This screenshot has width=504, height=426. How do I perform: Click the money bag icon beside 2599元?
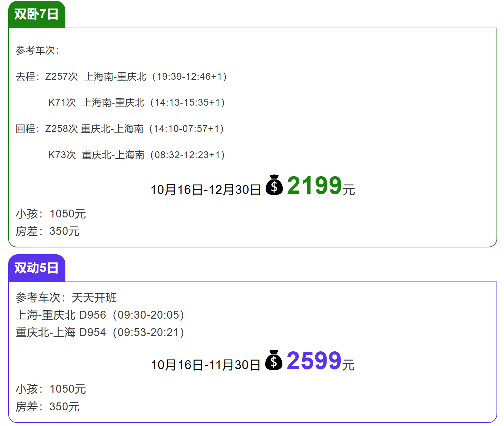tap(274, 360)
